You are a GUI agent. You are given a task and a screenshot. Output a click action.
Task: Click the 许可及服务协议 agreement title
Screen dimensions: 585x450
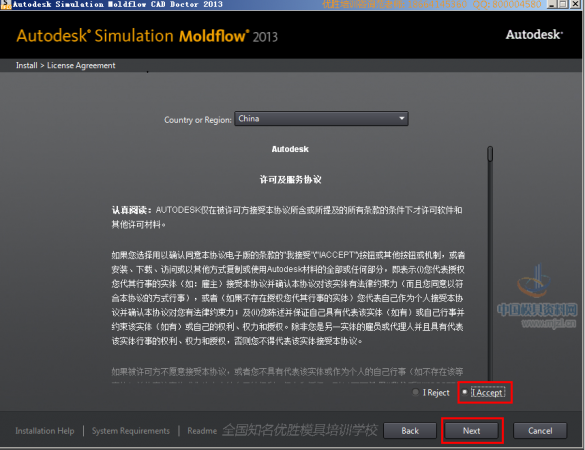290,179
